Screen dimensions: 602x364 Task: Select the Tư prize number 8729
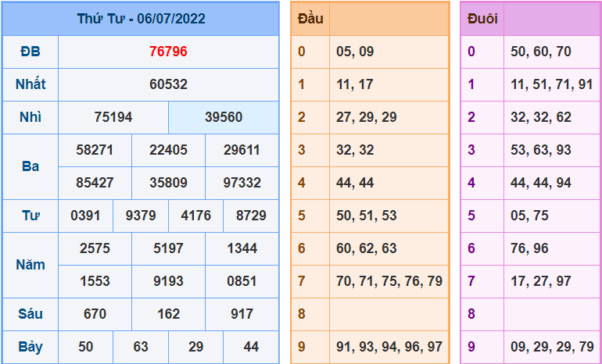coord(251,216)
